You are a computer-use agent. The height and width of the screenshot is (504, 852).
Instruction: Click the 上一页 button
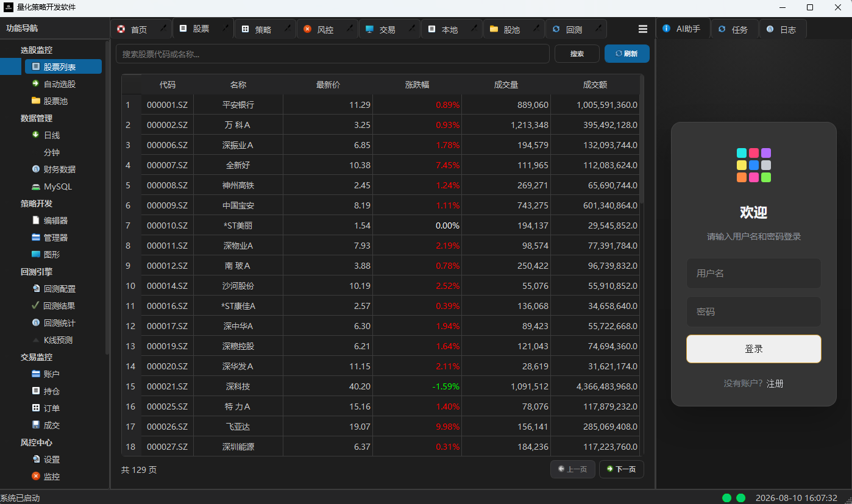point(573,469)
